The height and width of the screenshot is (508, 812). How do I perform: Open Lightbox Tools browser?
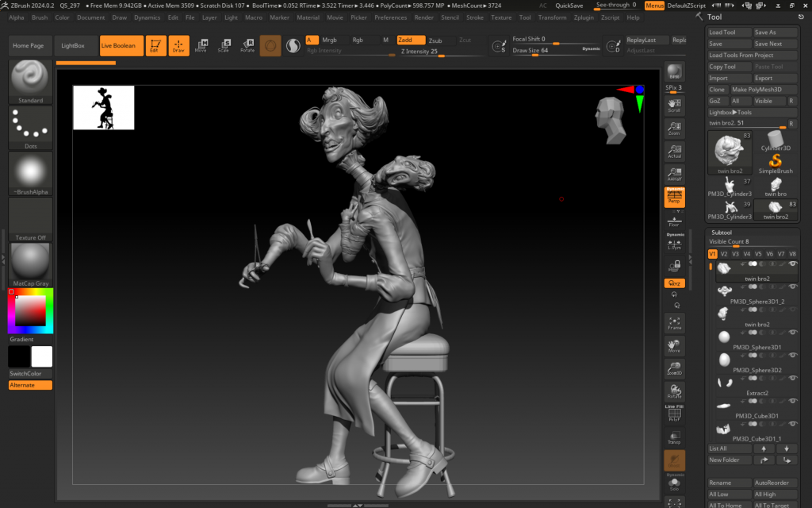point(752,112)
